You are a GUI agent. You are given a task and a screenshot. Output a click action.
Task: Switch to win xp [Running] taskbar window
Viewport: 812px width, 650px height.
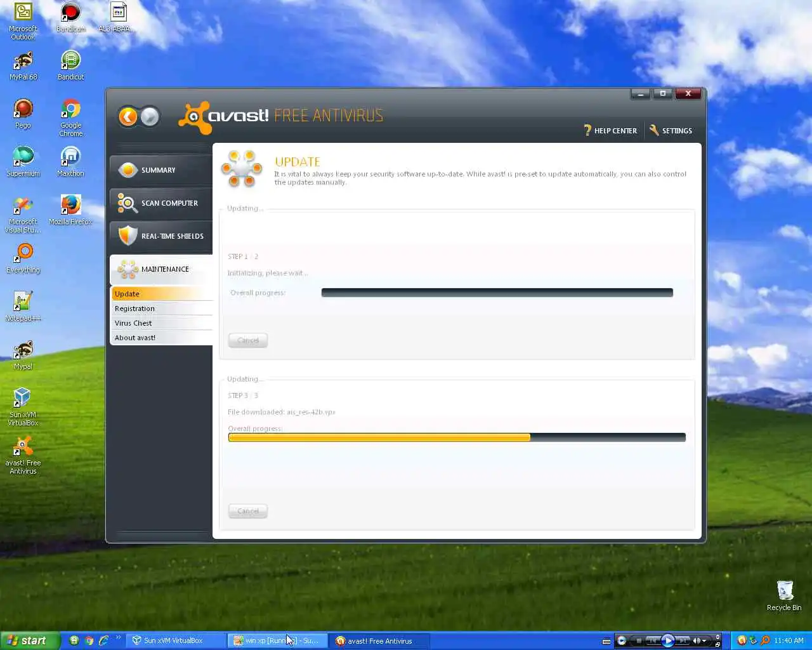[x=278, y=640]
